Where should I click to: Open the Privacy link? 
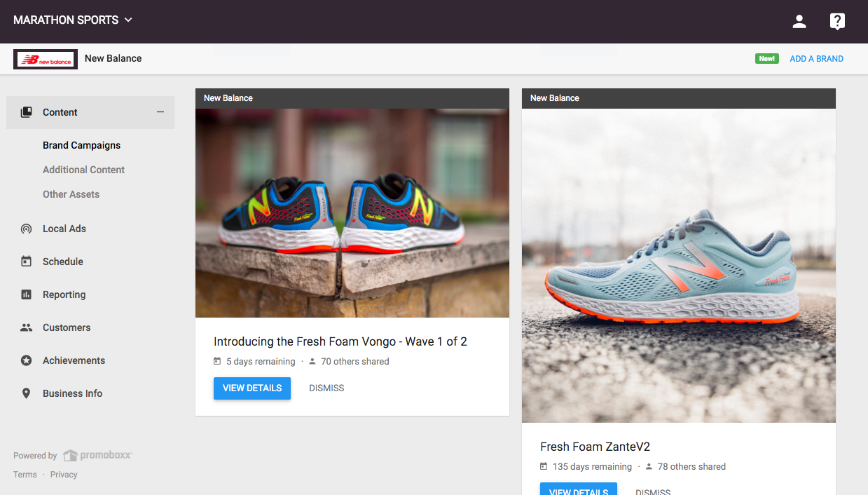(x=64, y=475)
